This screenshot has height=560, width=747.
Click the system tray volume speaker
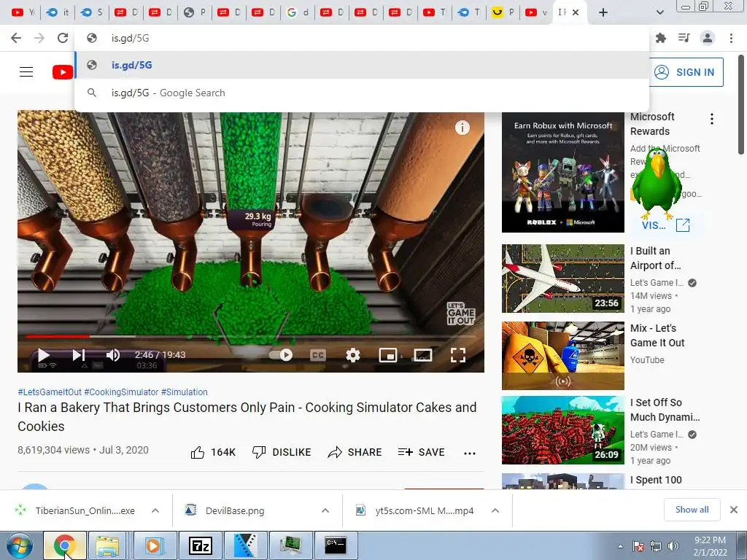pyautogui.click(x=673, y=546)
